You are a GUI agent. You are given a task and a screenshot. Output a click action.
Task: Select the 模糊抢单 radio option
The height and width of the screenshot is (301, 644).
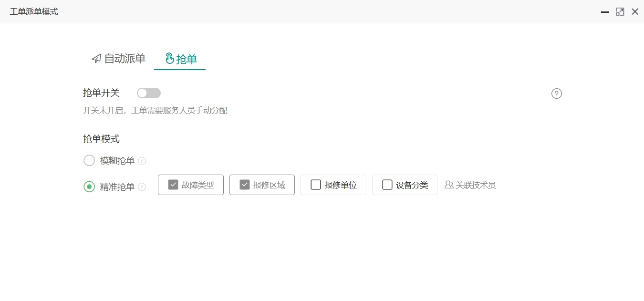[89, 161]
